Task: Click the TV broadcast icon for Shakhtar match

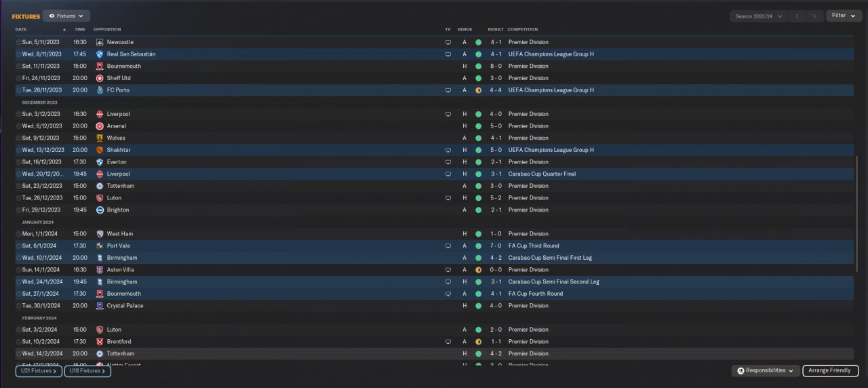Action: [x=448, y=150]
